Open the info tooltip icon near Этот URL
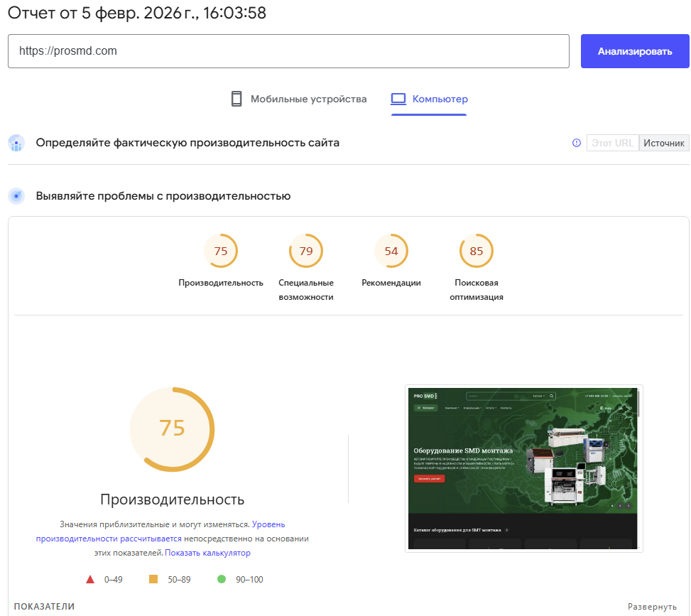This screenshot has height=616, width=691. 575,142
